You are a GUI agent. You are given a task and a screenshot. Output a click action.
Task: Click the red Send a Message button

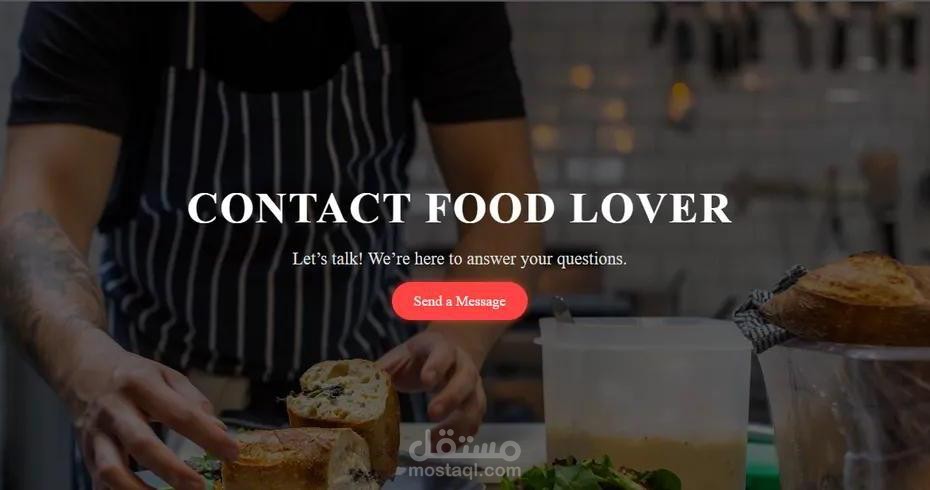[x=460, y=301]
